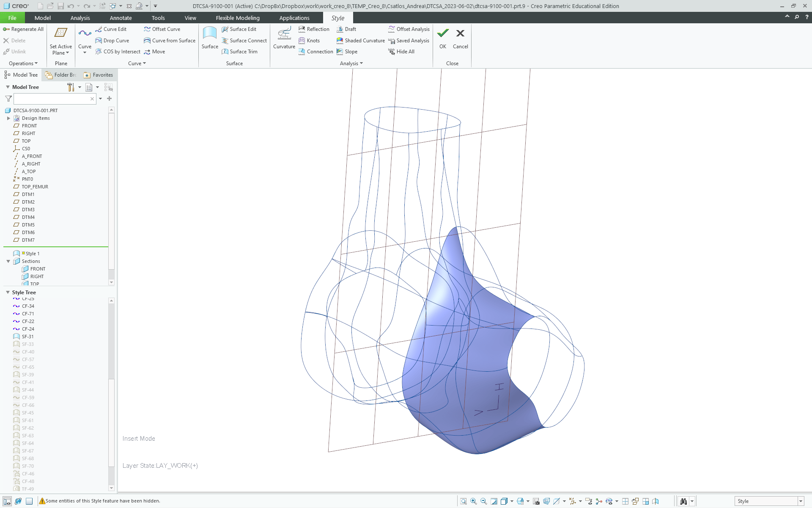Click Regenerate All button
This screenshot has width=812, height=508.
[23, 29]
